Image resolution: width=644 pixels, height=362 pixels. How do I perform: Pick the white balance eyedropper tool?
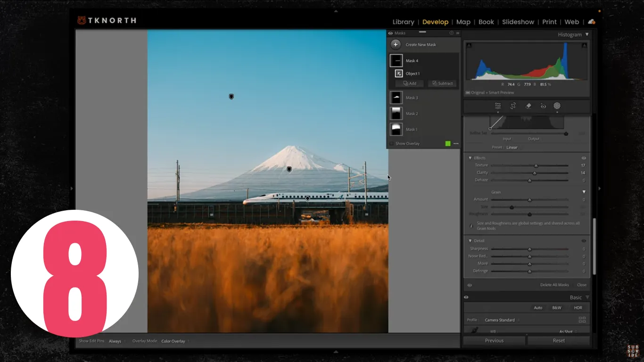475,330
